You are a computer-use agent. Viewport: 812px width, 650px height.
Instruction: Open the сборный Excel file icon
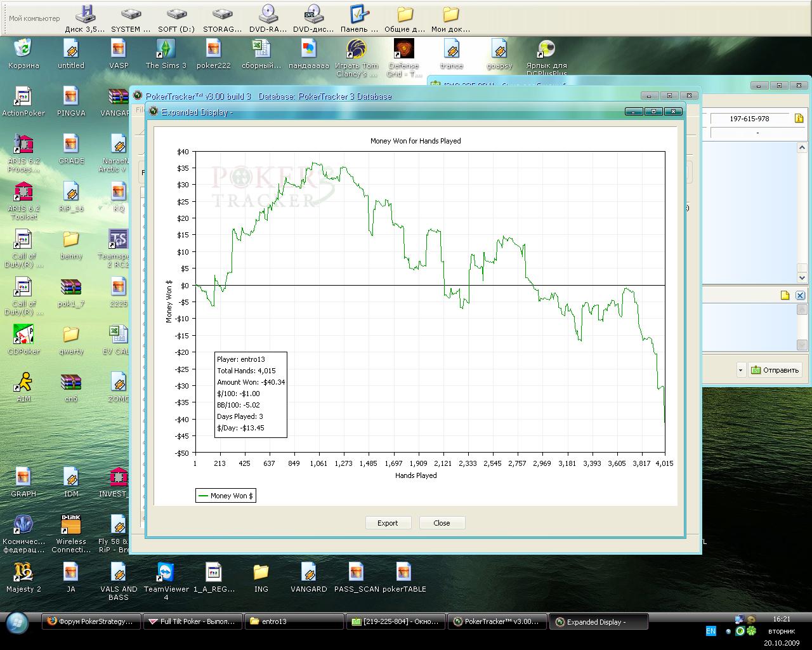coord(261,54)
